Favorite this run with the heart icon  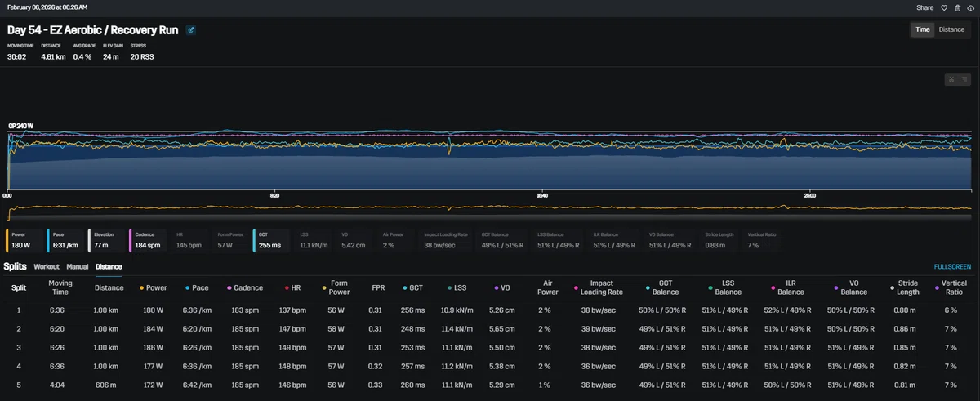click(x=942, y=7)
